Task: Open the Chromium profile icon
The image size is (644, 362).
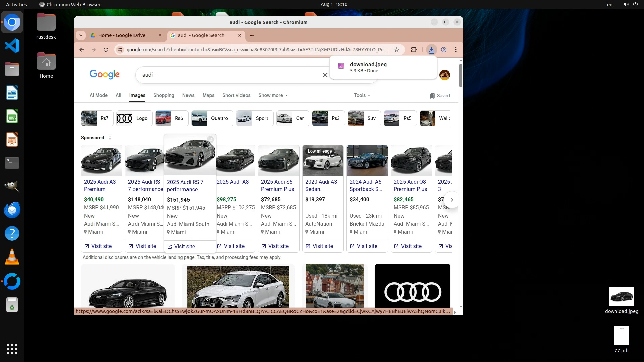Action: [x=443, y=50]
